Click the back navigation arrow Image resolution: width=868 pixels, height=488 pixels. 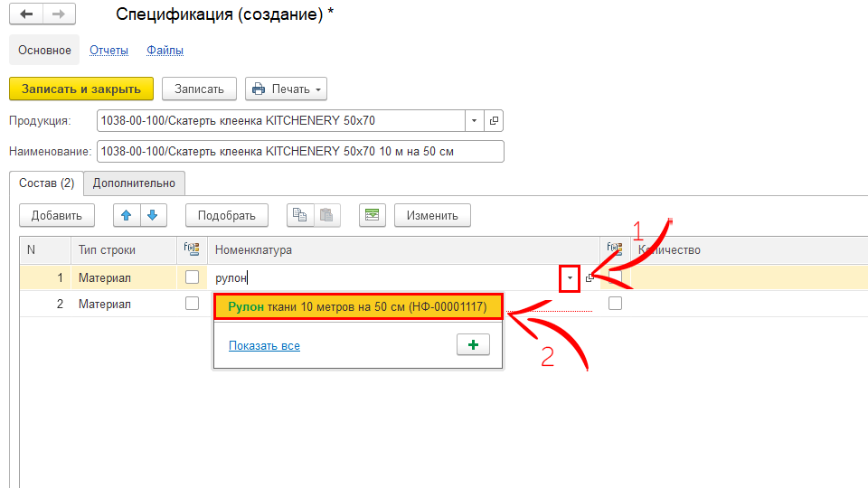tap(26, 15)
